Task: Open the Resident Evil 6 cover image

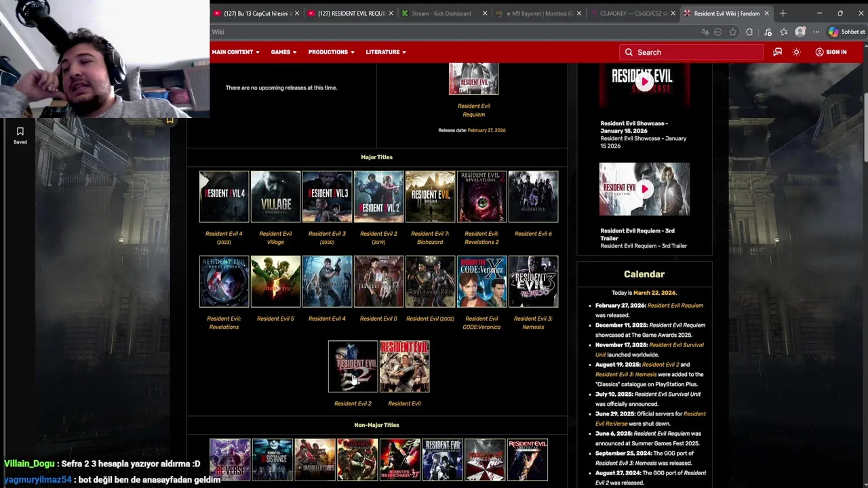Action: [x=533, y=197]
